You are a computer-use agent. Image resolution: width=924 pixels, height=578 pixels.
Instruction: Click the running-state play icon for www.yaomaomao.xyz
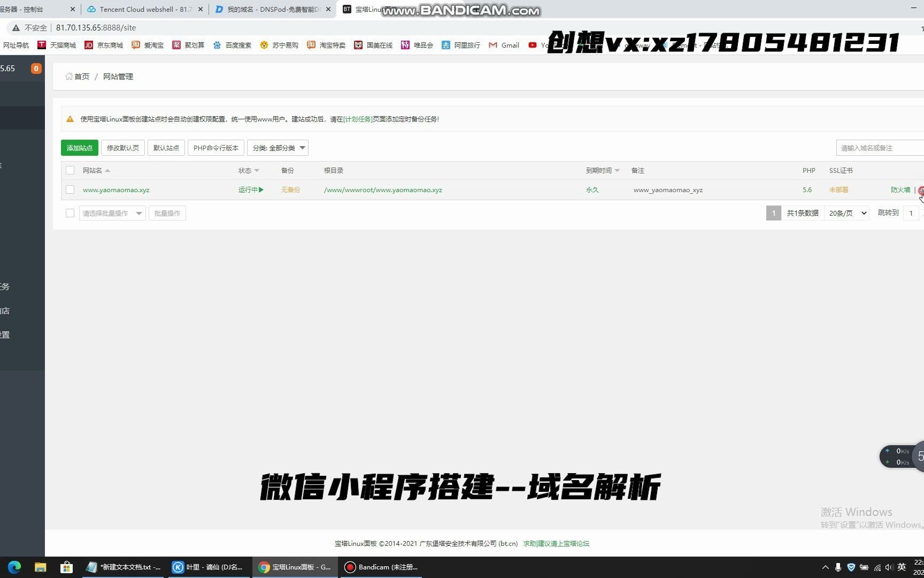261,190
